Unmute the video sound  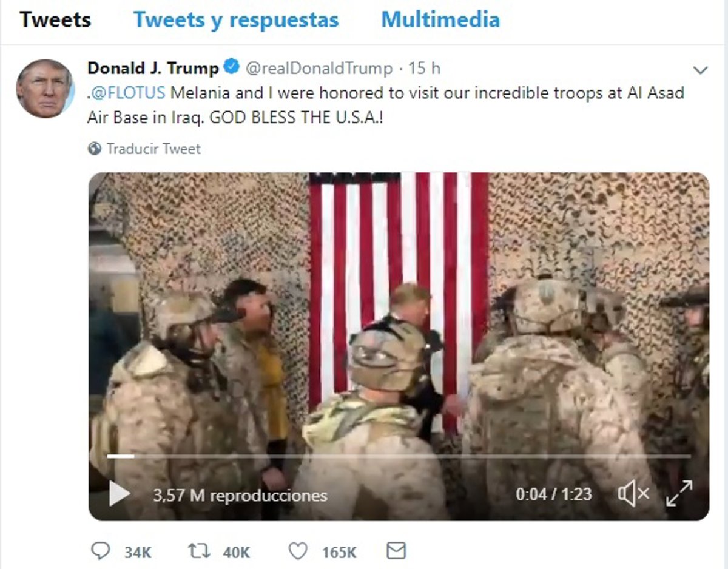[x=633, y=494]
